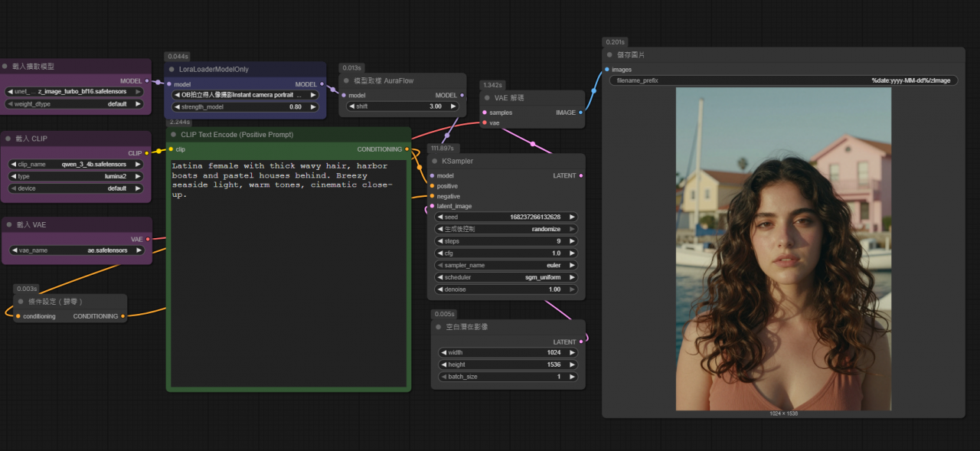Click the images input port on 儲存圖片 node
The image size is (980, 451).
(607, 70)
